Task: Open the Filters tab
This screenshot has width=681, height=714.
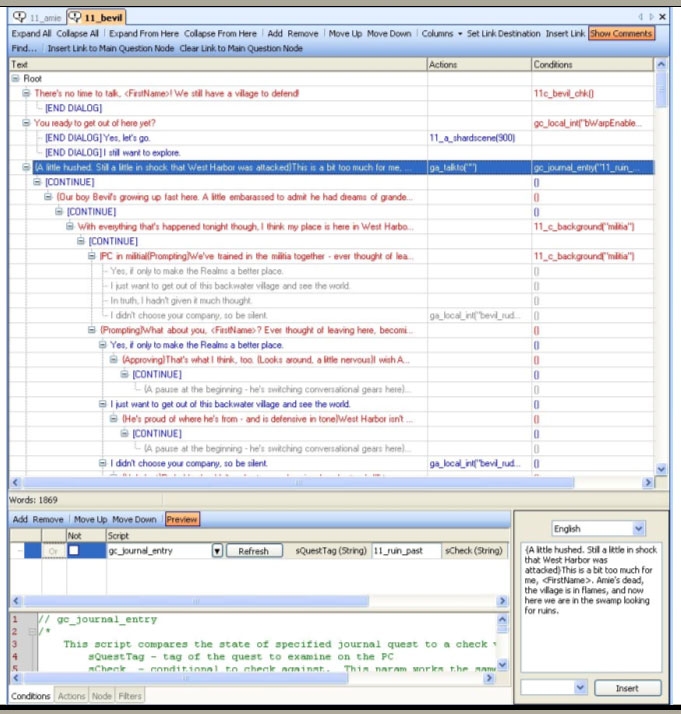Action: tap(130, 696)
